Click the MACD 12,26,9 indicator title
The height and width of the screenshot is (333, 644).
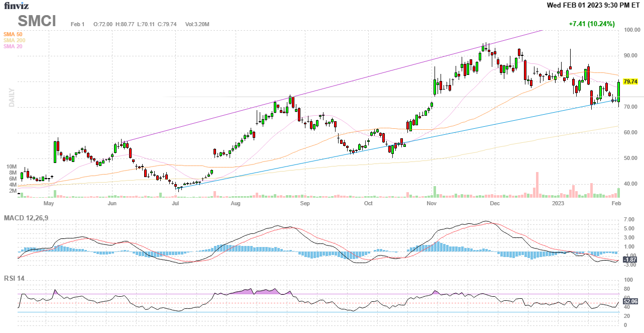click(x=30, y=218)
